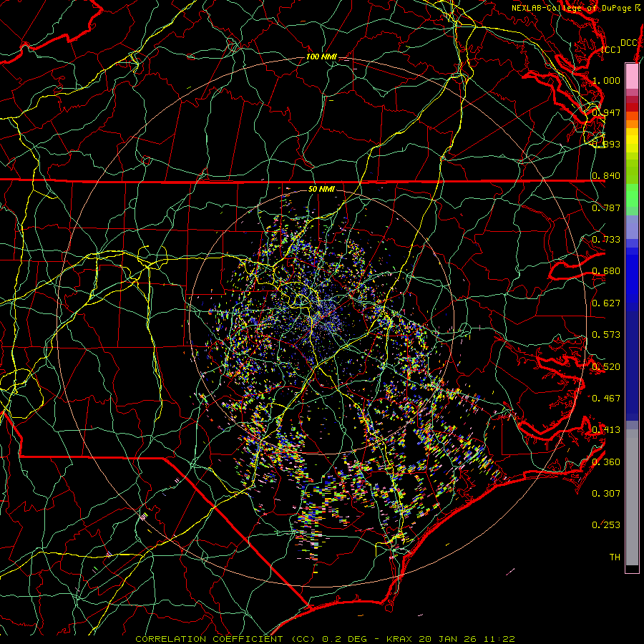Click the CORRELATION COEFFICIENT (CC) caption text
Screen dimensions: 644x644
225,639
